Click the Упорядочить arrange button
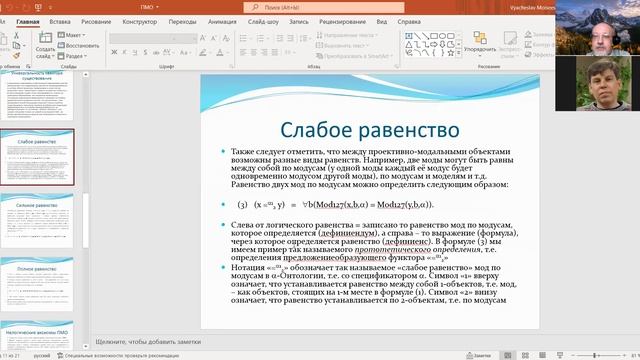 (480, 44)
